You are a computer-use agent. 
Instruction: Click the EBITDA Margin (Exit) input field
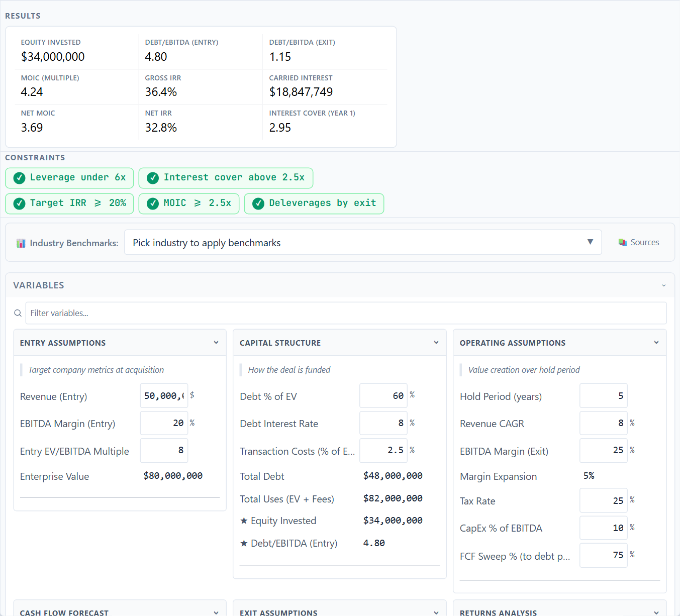coord(603,451)
